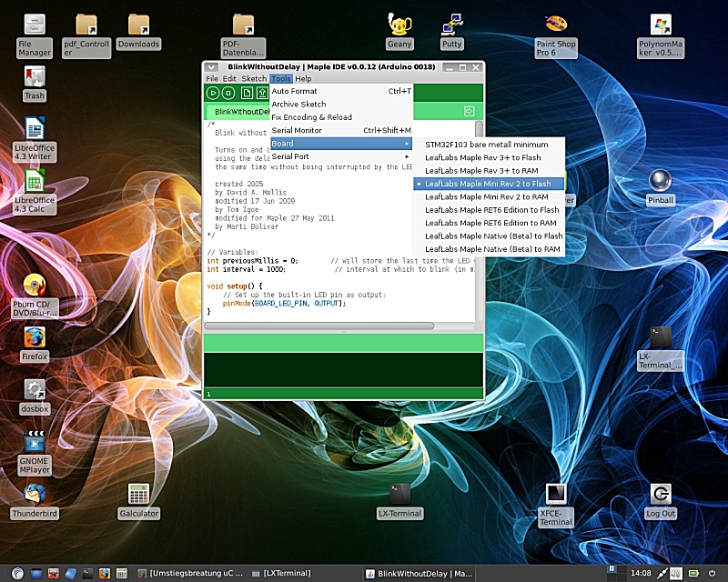The height and width of the screenshot is (582, 728).
Task: Click the Firefox desktop icon
Action: (35, 344)
